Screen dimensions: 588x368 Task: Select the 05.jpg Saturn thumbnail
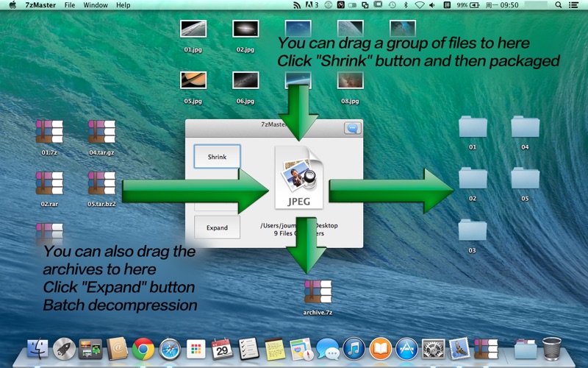tap(193, 80)
